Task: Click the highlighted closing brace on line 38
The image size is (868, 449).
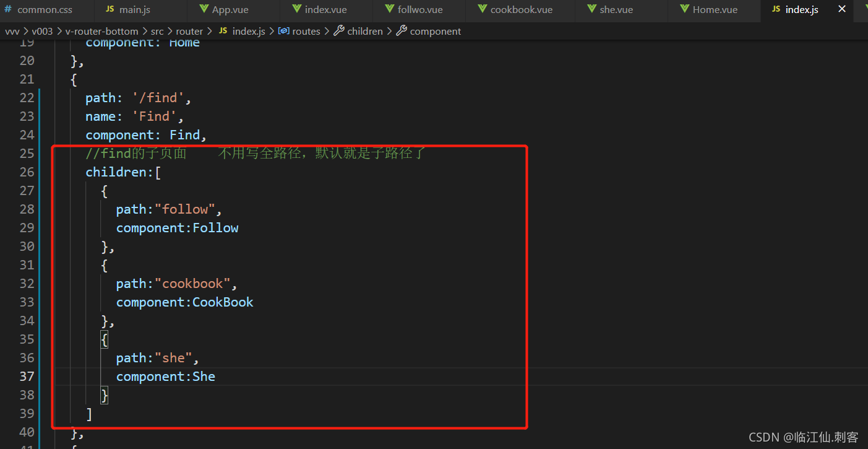Action: click(105, 395)
